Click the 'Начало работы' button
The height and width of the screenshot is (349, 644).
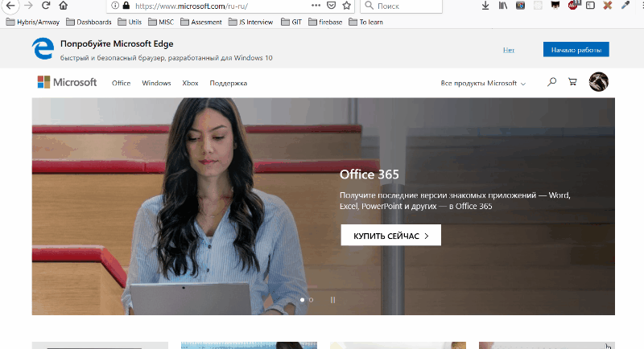[576, 50]
